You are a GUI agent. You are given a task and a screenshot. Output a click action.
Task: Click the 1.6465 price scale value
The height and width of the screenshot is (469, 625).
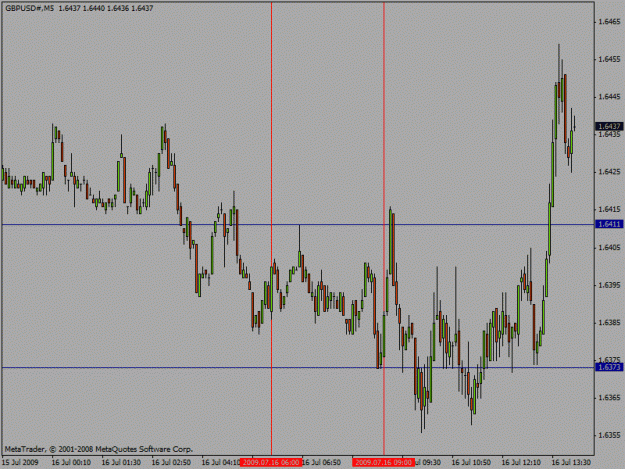coord(609,22)
